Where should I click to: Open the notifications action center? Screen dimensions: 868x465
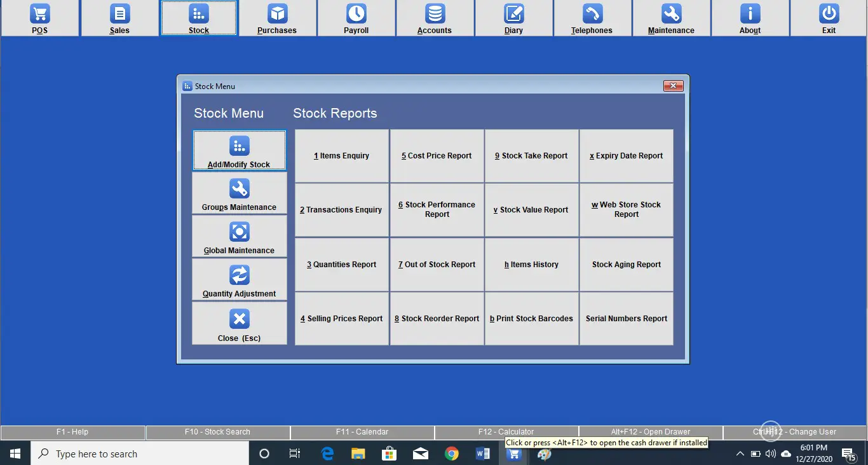click(848, 454)
